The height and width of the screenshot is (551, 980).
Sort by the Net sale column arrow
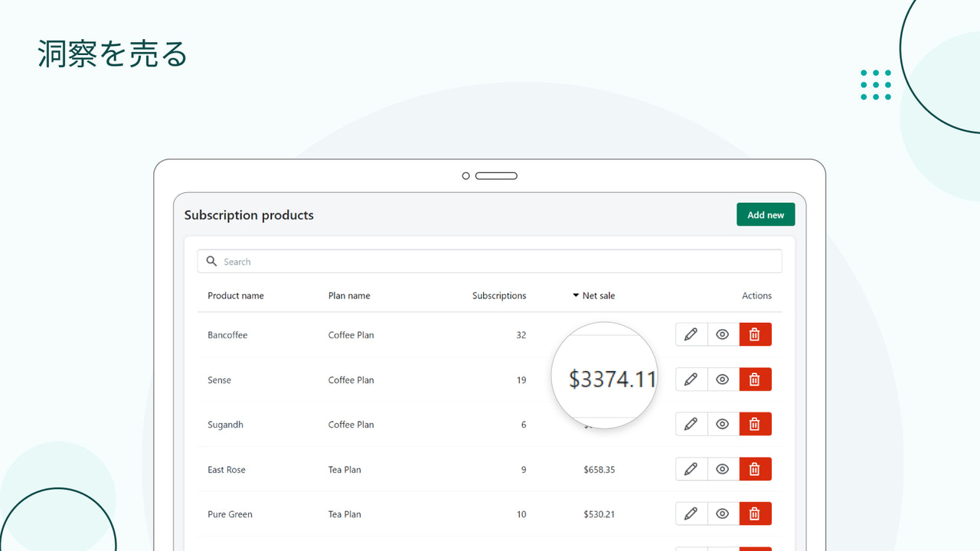(x=576, y=295)
